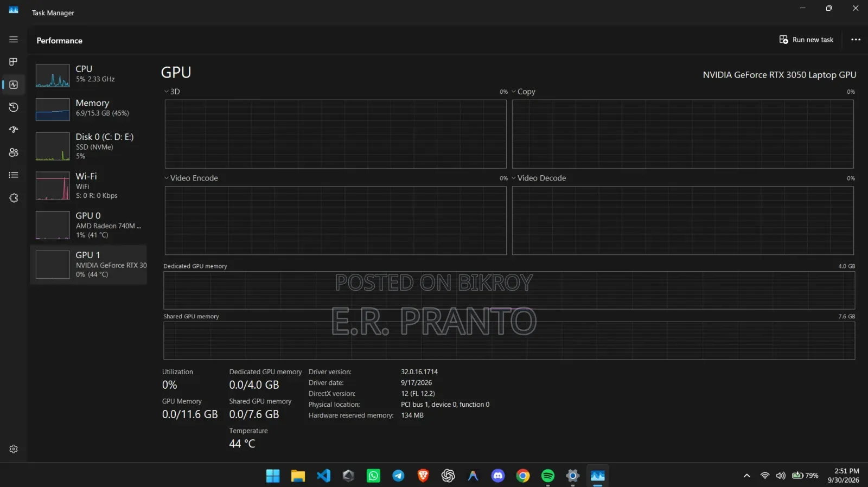Show hidden system tray icons chevron
The width and height of the screenshot is (868, 487).
[x=746, y=476]
